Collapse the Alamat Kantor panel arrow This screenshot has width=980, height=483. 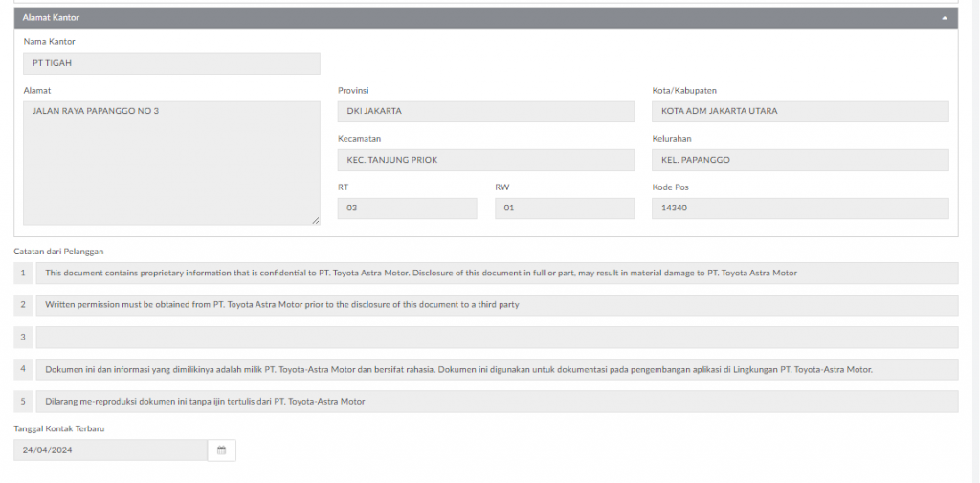945,18
